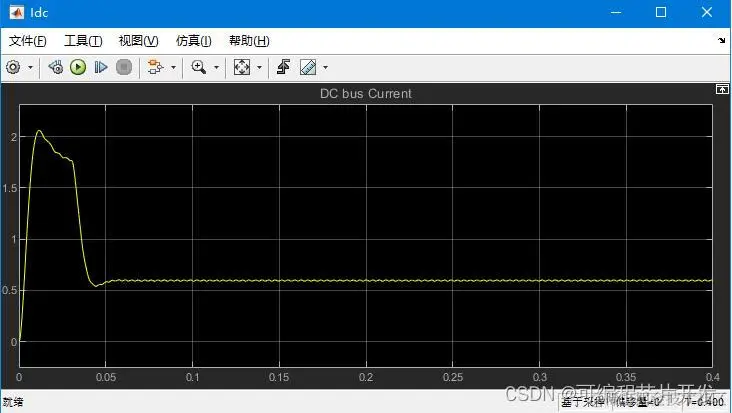Expand the measurements dropdown arrow

(x=325, y=68)
